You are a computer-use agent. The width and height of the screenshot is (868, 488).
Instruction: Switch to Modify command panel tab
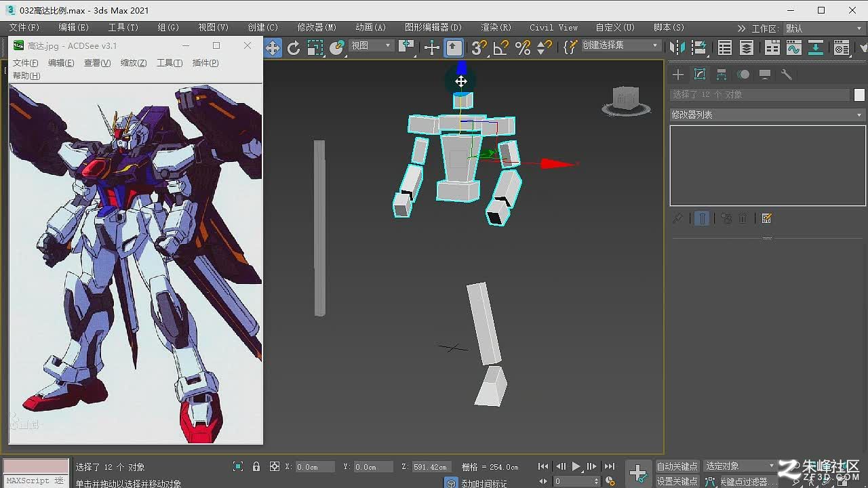700,75
